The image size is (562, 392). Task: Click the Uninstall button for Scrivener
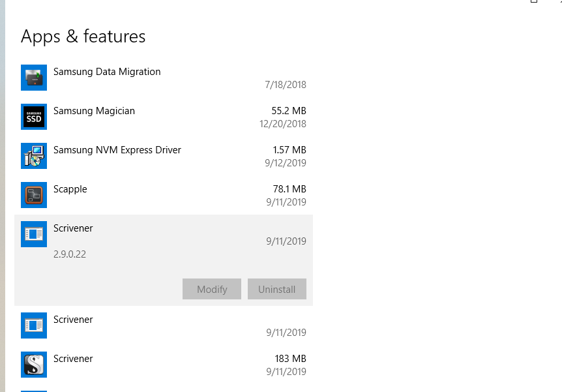pos(276,289)
